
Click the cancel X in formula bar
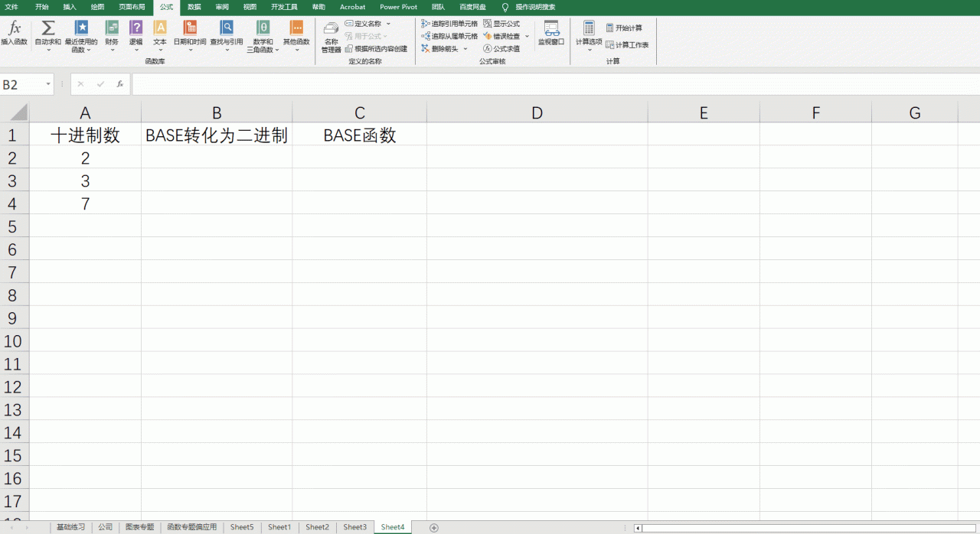coord(80,84)
